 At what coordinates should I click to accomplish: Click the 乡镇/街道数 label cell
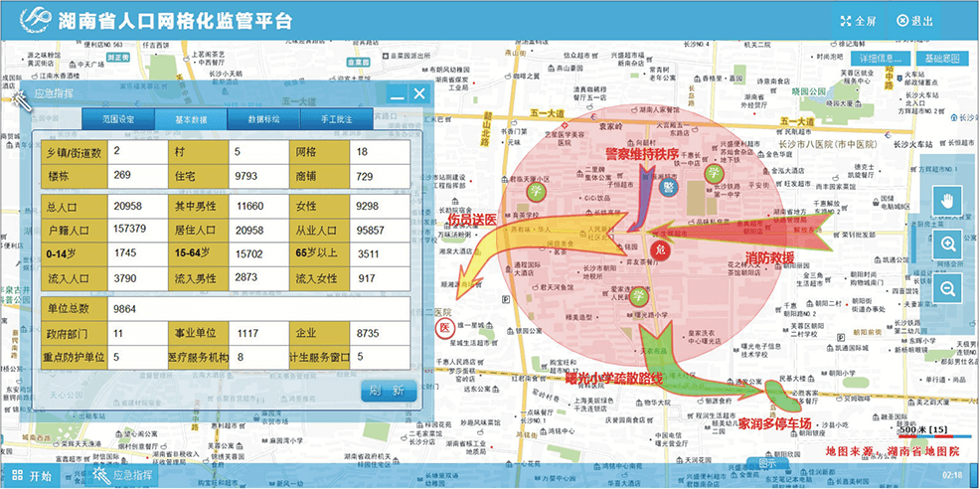(75, 152)
